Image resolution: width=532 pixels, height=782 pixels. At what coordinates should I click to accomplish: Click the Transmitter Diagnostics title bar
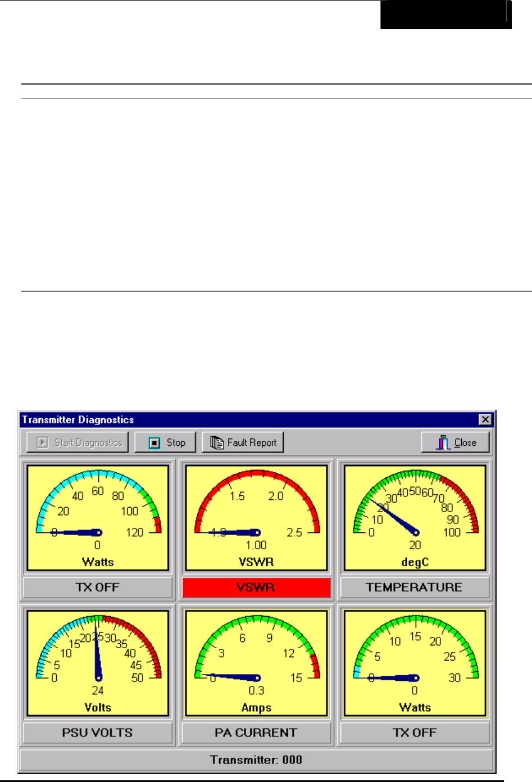[x=256, y=419]
